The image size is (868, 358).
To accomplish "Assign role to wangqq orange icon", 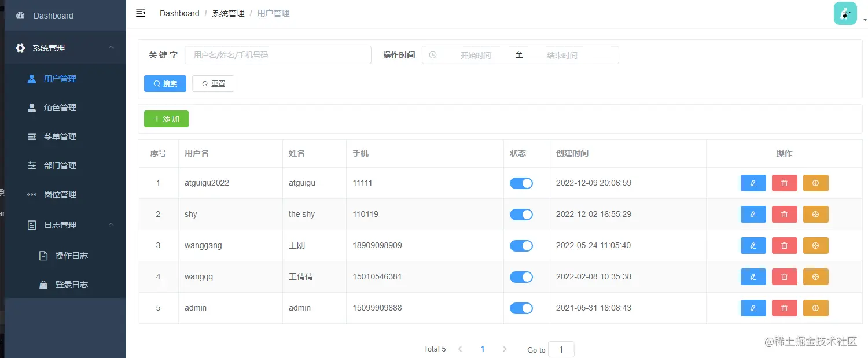I will 815,276.
